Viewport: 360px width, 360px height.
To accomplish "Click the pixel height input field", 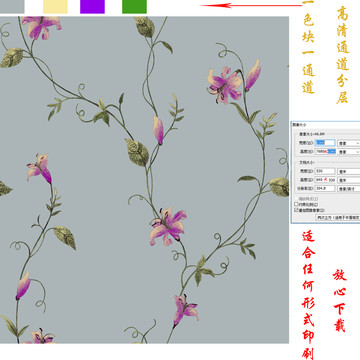I will tap(325, 151).
